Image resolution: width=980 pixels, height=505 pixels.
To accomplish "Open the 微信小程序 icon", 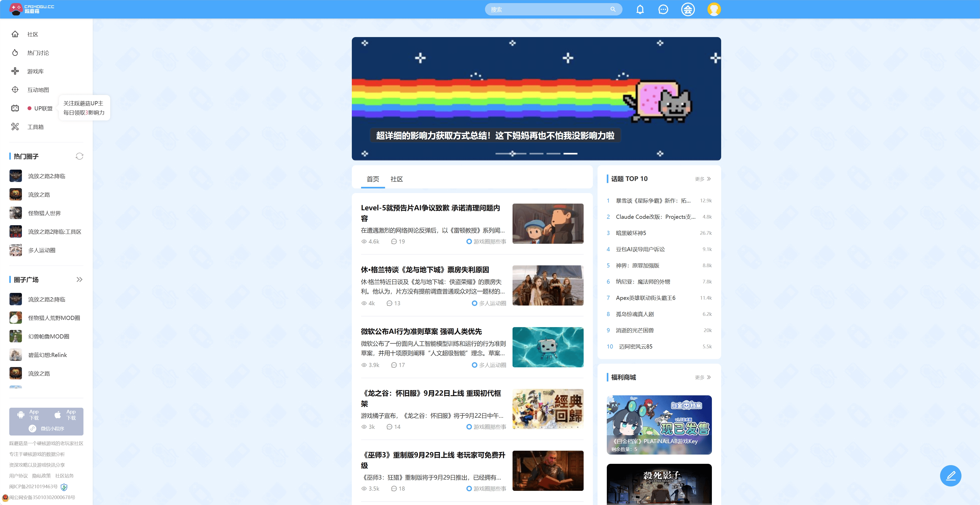I will click(x=33, y=429).
